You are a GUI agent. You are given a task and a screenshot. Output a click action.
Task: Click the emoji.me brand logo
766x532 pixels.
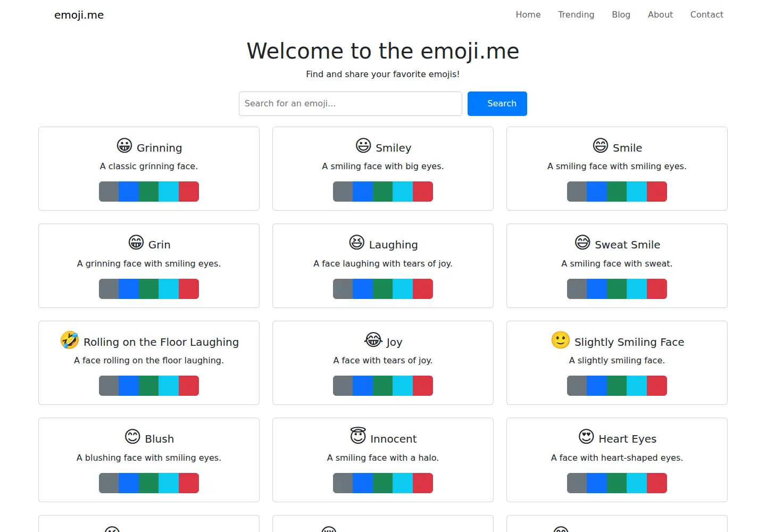79,15
